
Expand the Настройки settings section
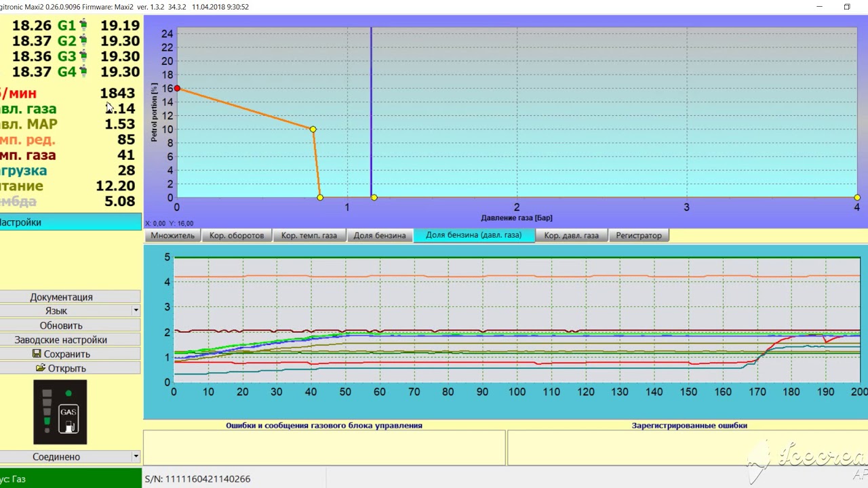tap(71, 222)
